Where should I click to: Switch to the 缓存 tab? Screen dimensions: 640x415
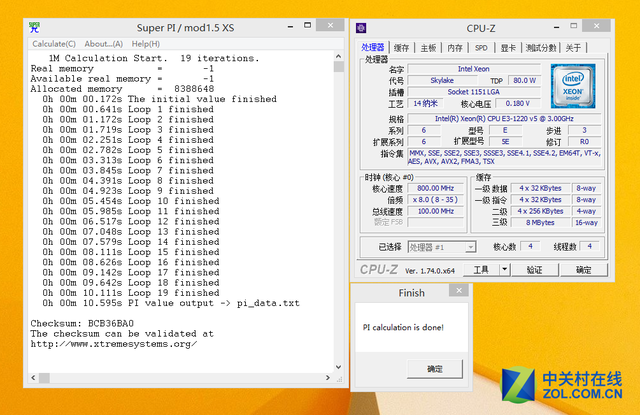(401, 47)
